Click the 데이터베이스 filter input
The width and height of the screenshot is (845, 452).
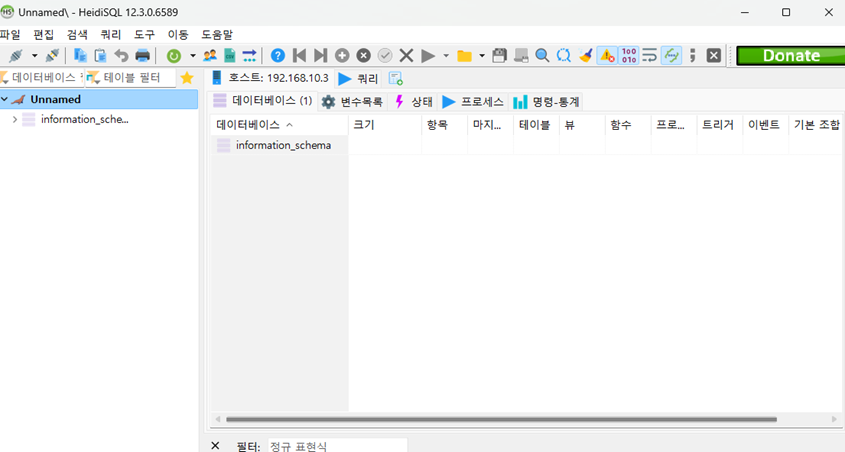coord(42,78)
